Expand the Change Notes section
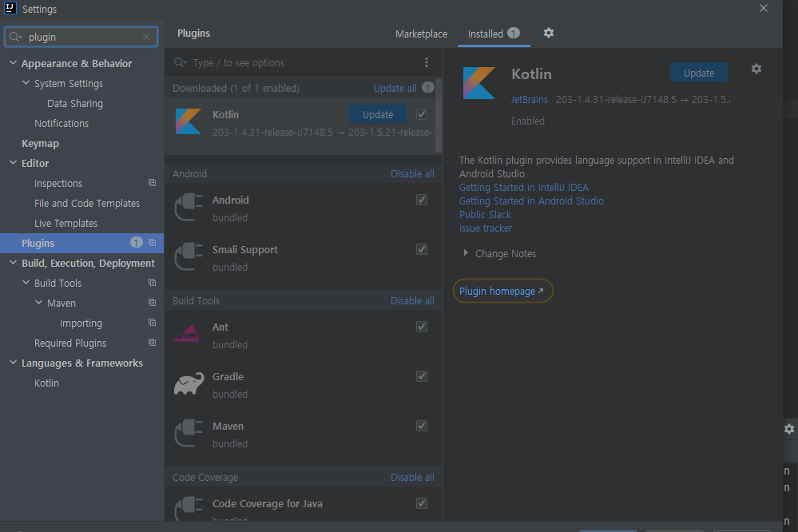 click(466, 253)
